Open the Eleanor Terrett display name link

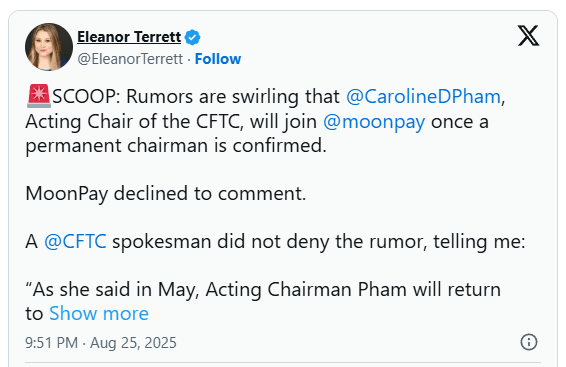tap(129, 37)
